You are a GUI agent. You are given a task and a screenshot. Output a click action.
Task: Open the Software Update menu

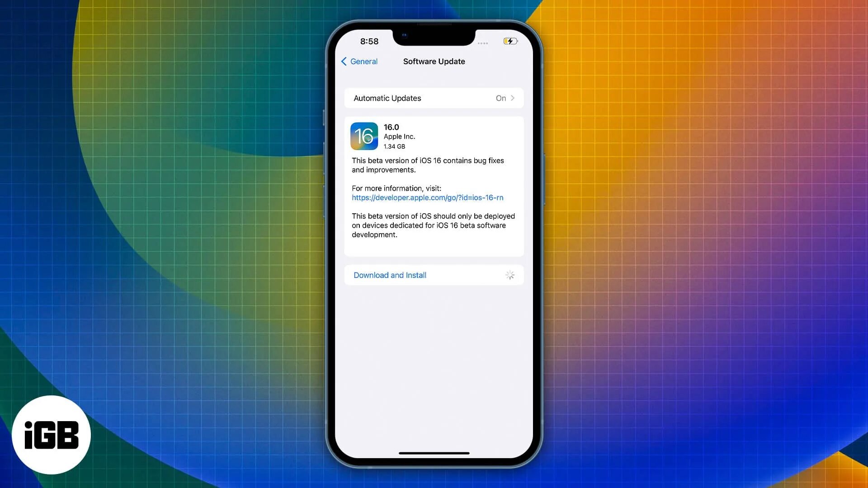pyautogui.click(x=434, y=61)
